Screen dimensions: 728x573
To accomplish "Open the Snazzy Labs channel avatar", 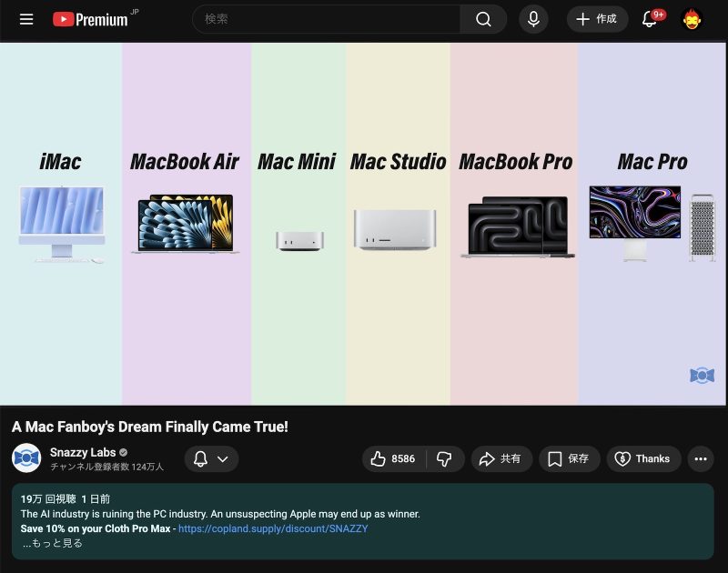I will 26,458.
